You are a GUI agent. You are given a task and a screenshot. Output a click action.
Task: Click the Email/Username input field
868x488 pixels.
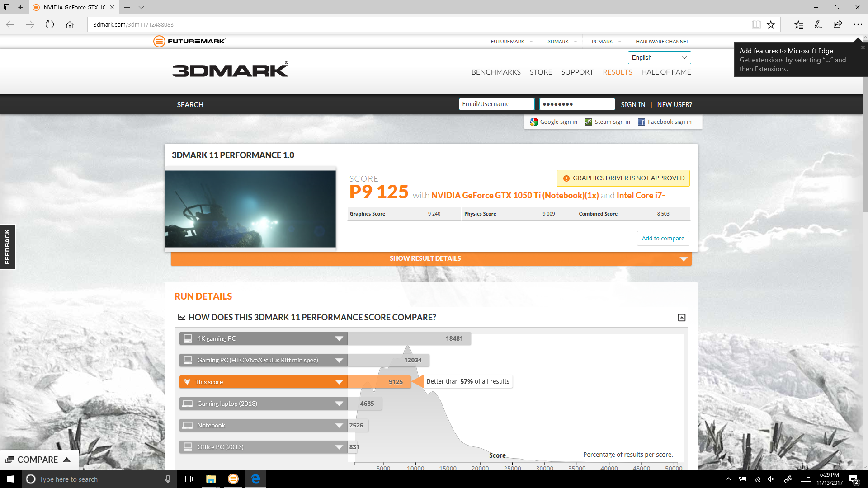(x=496, y=104)
